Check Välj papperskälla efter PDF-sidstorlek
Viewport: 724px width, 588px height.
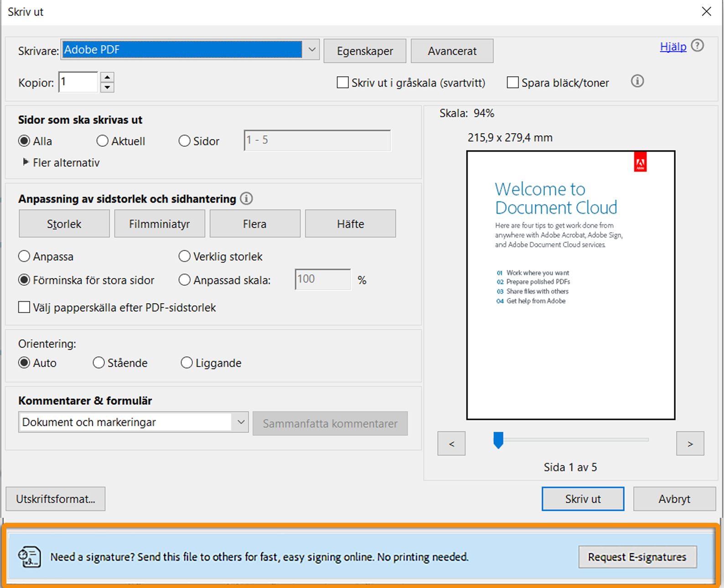tap(24, 307)
